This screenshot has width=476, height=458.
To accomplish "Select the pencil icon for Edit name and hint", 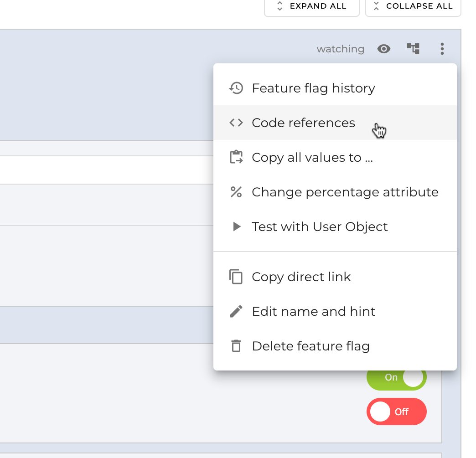I will [x=236, y=311].
